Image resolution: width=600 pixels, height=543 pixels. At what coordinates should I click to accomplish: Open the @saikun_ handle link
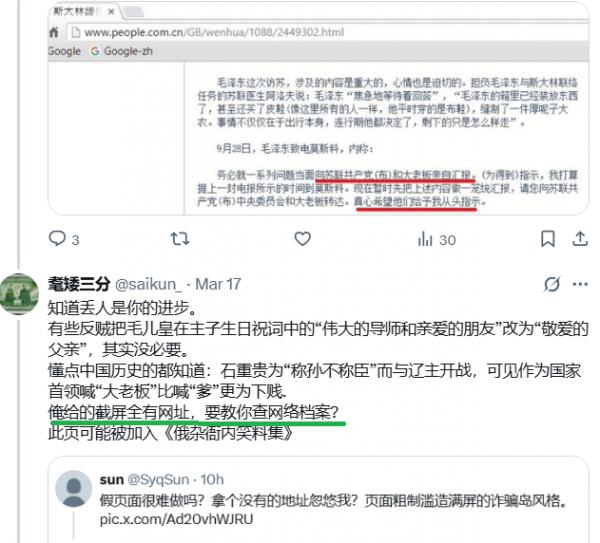[x=148, y=284]
